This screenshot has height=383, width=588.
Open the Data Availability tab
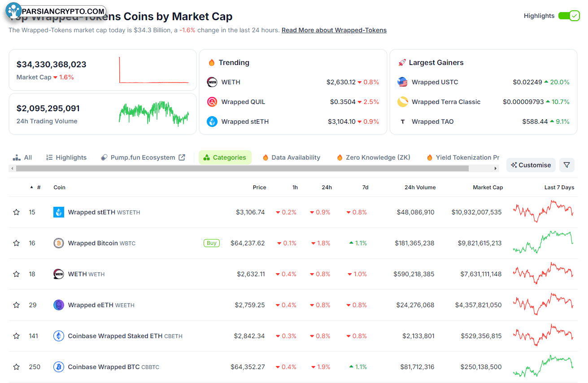point(291,157)
